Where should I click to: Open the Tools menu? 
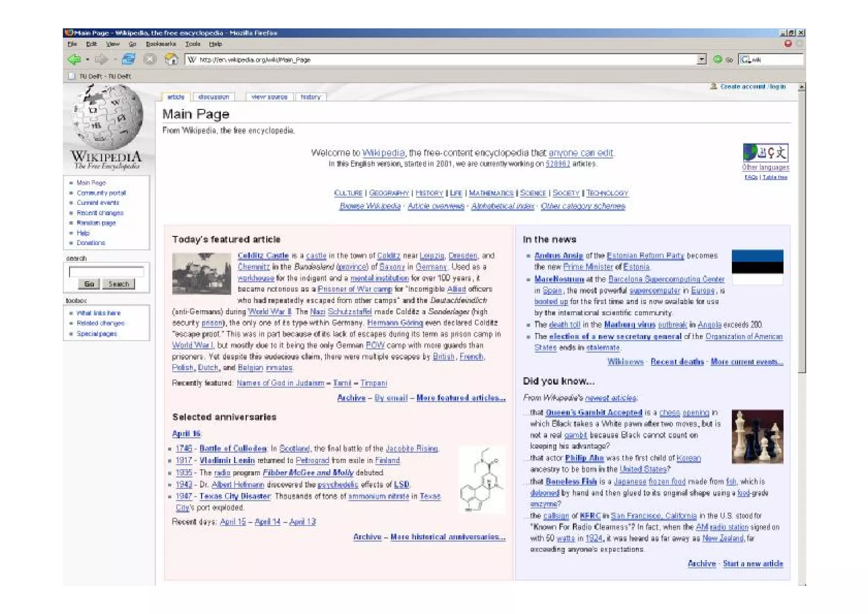(192, 44)
